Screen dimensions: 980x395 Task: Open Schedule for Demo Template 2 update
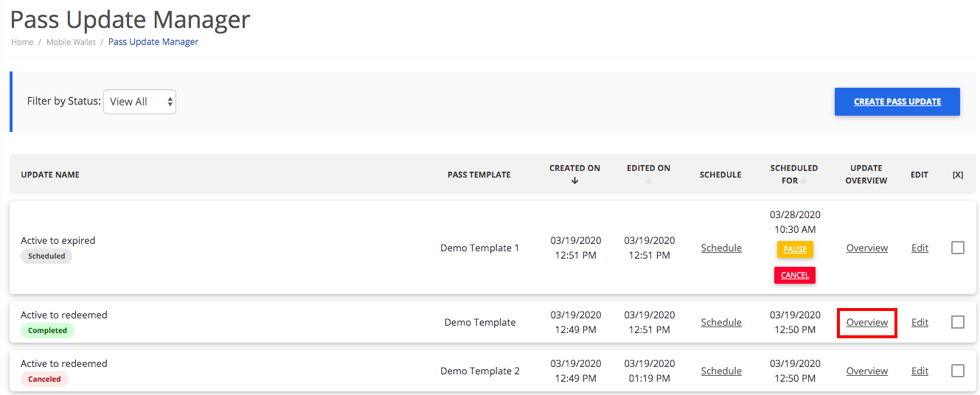pyautogui.click(x=721, y=371)
